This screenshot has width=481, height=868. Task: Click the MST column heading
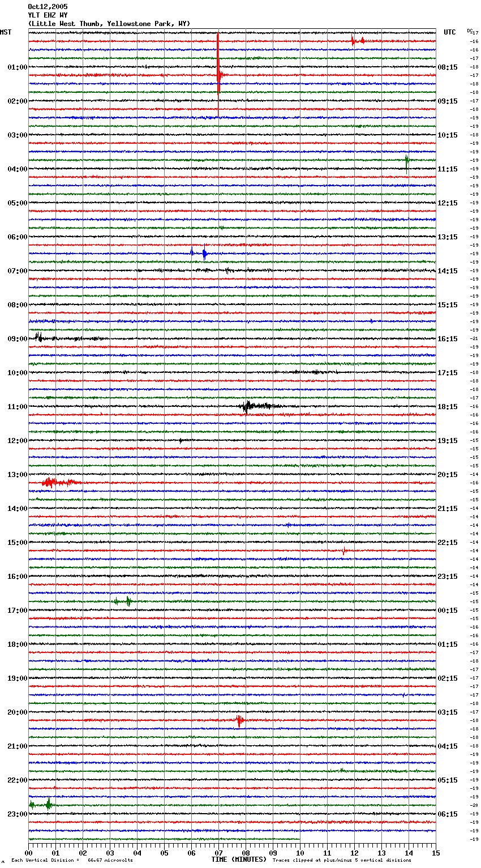[x=6, y=32]
